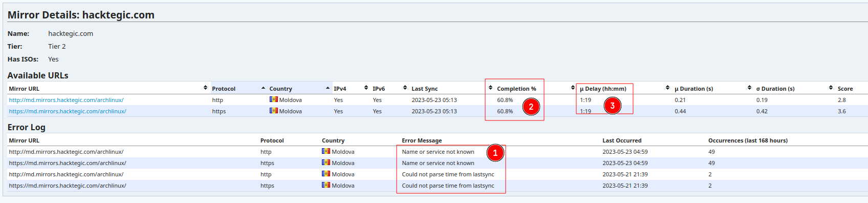The image size is (868, 203).
Task: Click the Error Log heading
Action: pos(27,127)
